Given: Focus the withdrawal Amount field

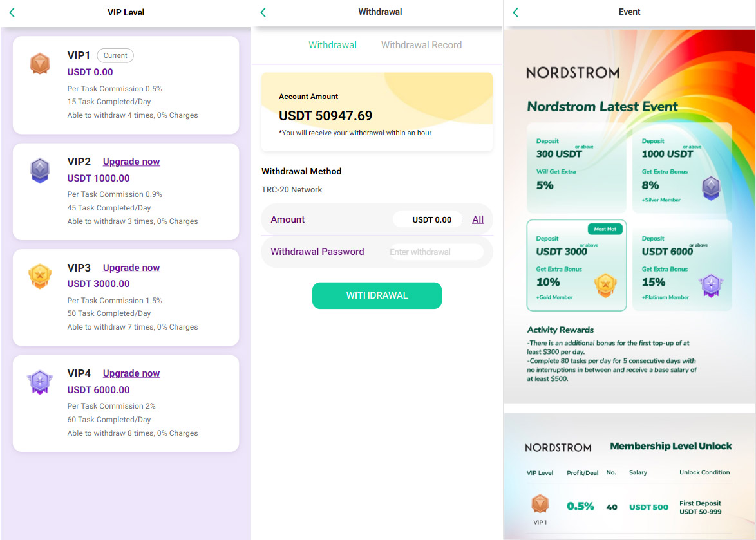Looking at the screenshot, I should coord(428,219).
